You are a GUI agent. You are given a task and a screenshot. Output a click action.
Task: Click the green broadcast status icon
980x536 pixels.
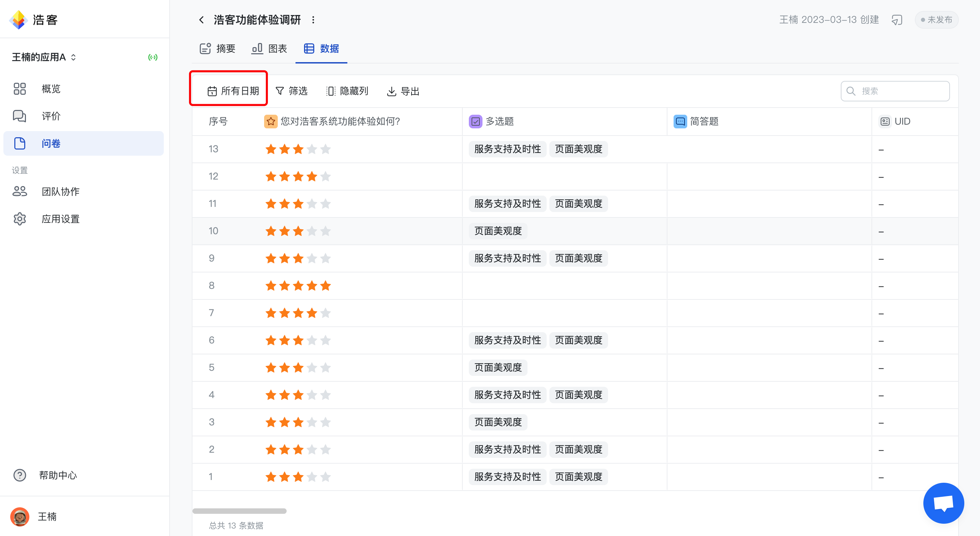tap(153, 57)
